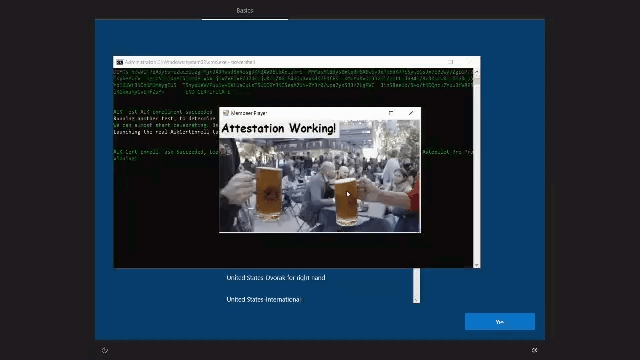Click the Yes button
This screenshot has width=640, height=360.
500,322
